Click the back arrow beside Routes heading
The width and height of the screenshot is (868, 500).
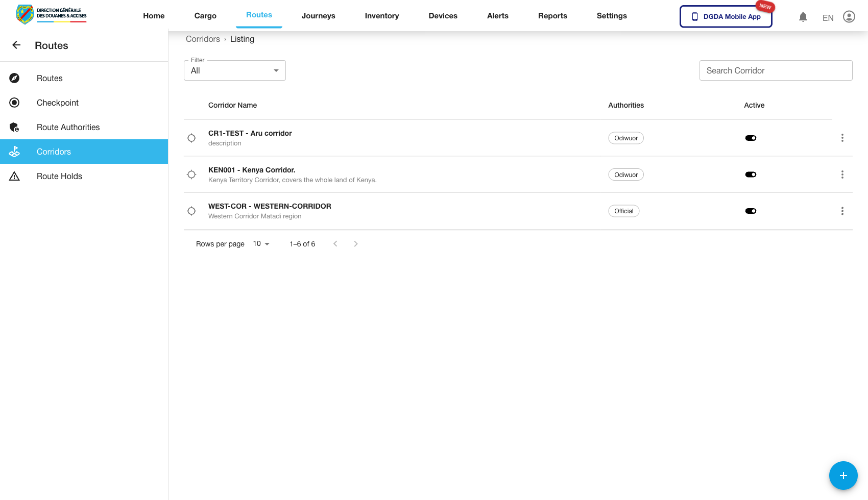point(16,45)
